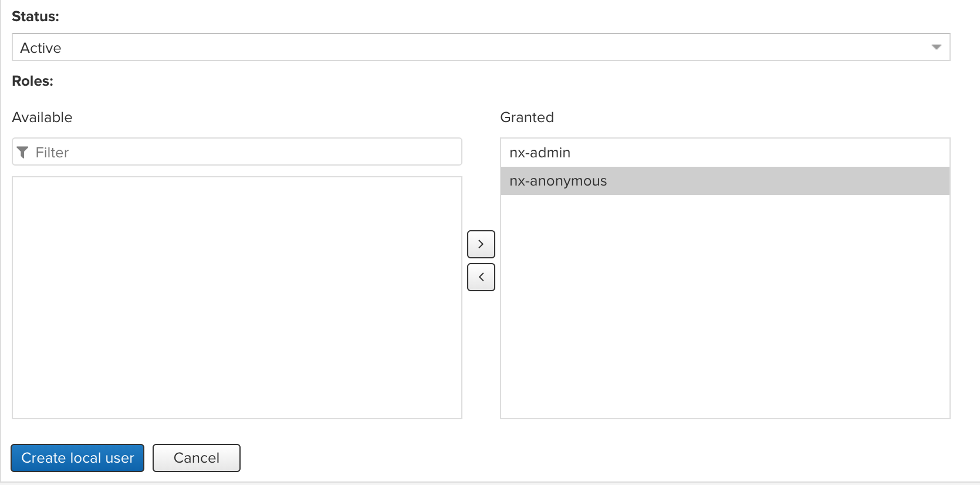
Task: Move role to Granted with right chevron
Action: tap(481, 244)
